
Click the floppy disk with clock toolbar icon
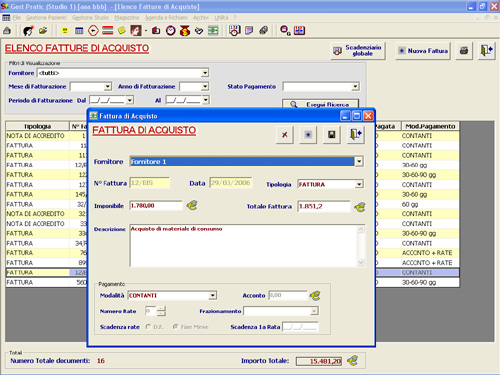[x=235, y=31]
